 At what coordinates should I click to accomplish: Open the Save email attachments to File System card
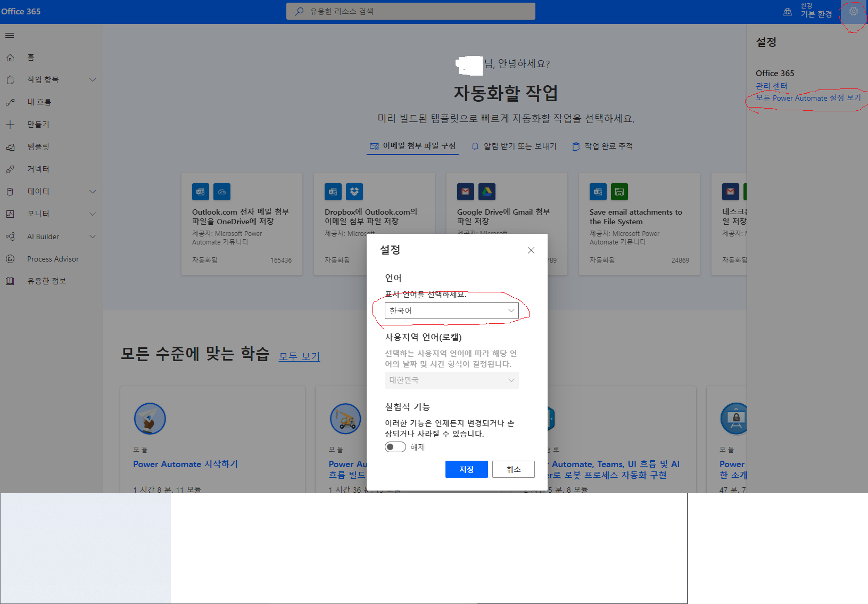point(639,224)
